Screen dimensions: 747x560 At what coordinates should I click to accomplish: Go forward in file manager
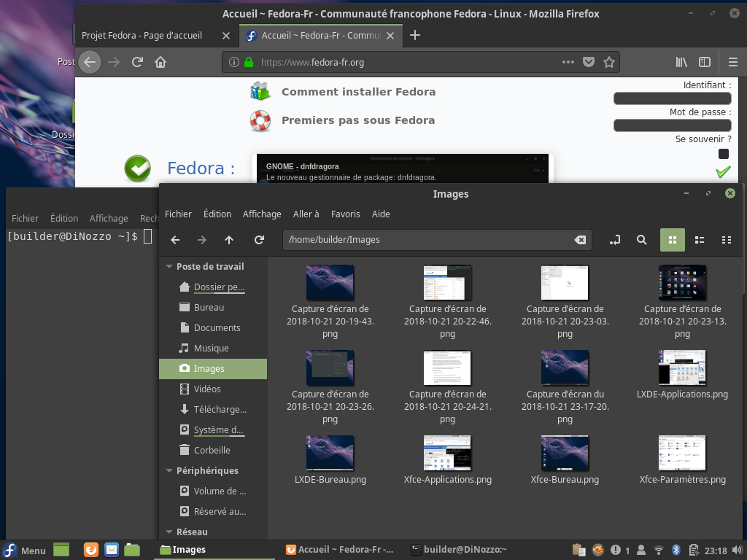[202, 240]
